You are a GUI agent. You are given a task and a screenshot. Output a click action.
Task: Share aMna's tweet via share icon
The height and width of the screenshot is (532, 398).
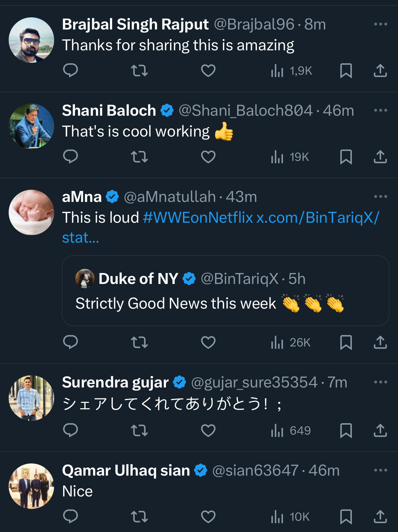(x=380, y=342)
